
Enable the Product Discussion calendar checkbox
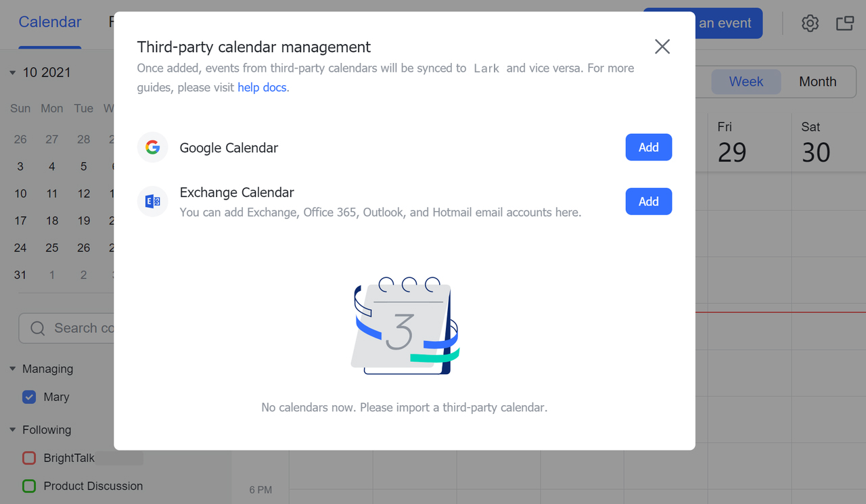click(29, 486)
